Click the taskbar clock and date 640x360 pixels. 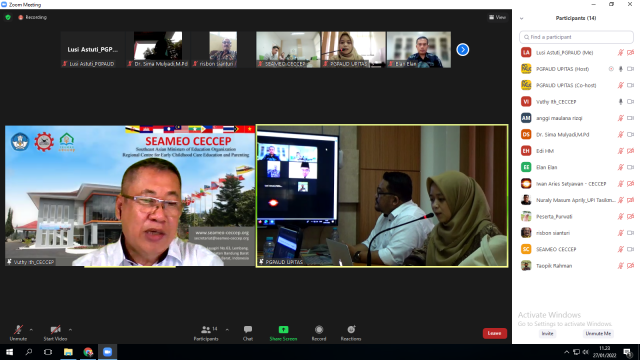(x=604, y=352)
